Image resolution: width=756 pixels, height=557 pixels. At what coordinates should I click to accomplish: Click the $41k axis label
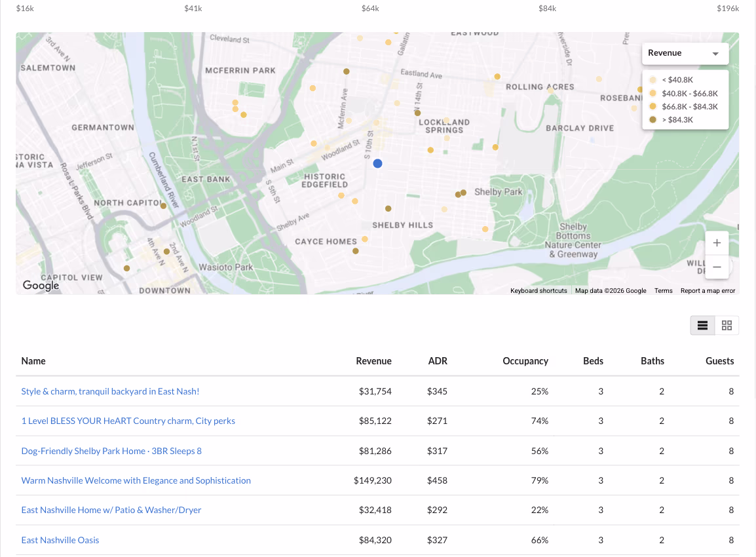click(193, 9)
